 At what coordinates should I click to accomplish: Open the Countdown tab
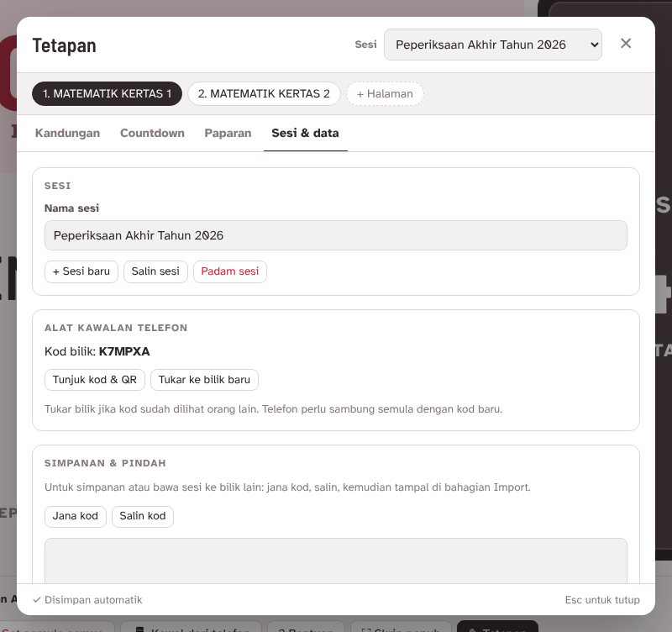pyautogui.click(x=152, y=133)
